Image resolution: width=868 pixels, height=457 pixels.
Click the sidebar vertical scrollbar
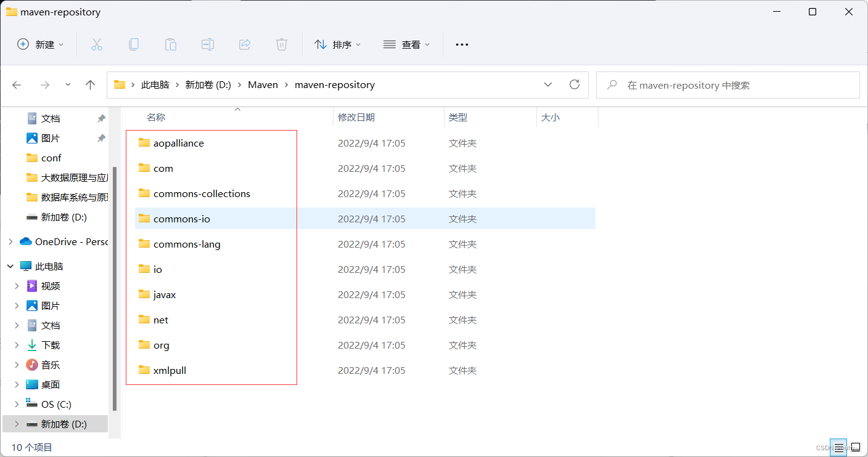pyautogui.click(x=115, y=288)
